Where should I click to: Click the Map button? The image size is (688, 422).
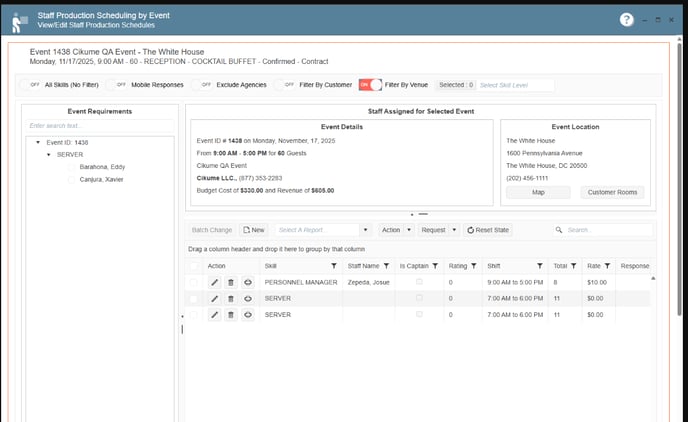[538, 192]
